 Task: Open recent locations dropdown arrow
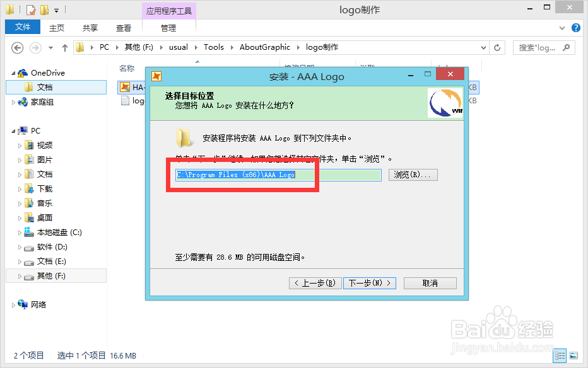50,47
